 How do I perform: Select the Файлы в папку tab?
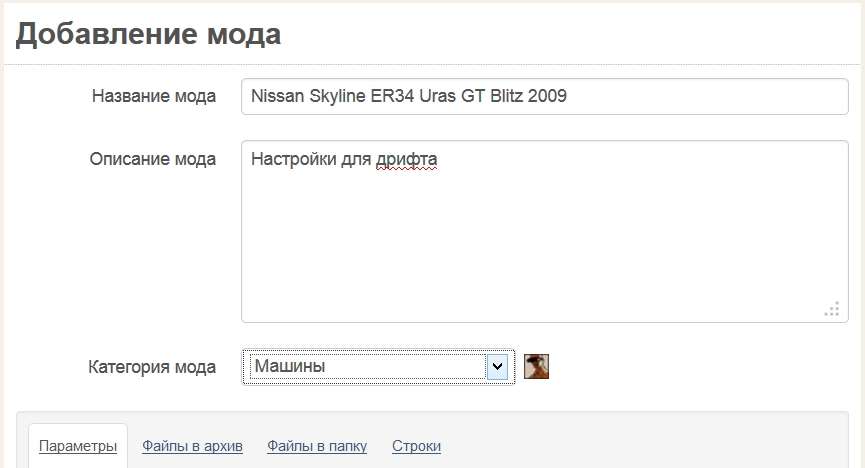[317, 446]
